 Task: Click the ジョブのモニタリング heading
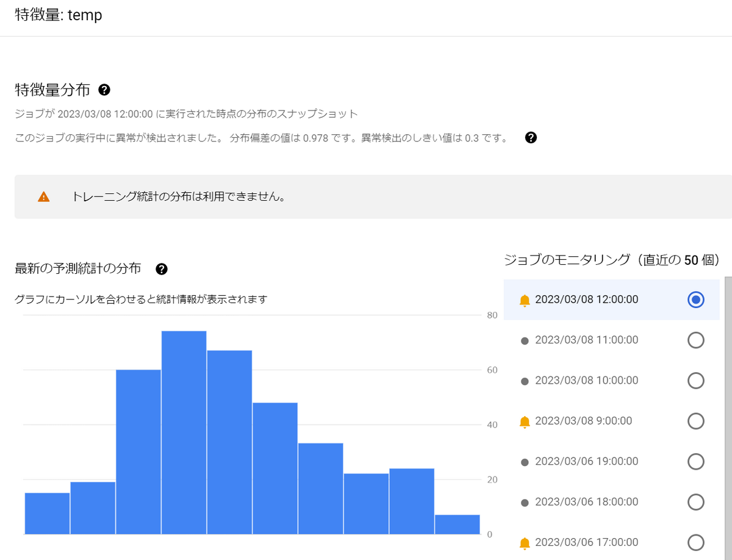tap(612, 260)
